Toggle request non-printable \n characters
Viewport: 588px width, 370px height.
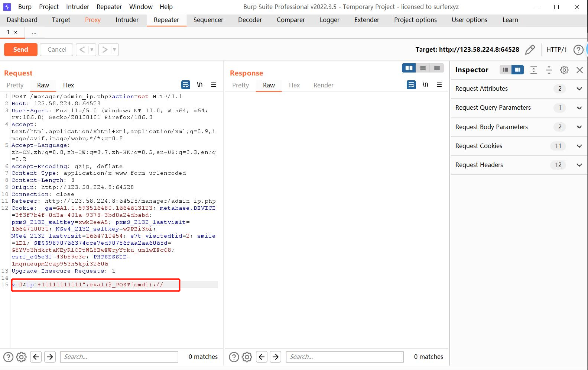199,85
